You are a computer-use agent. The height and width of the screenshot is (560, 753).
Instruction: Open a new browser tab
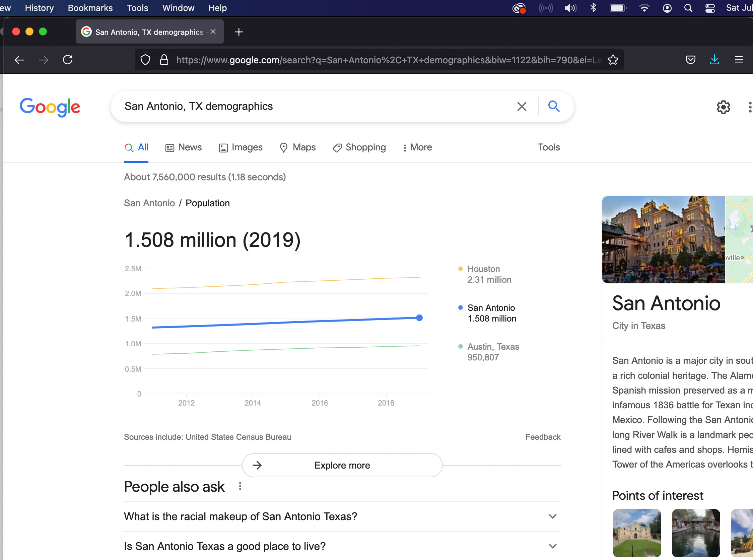click(239, 32)
